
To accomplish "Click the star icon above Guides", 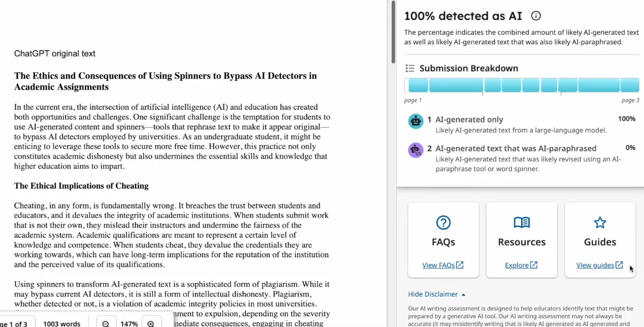I will tap(600, 223).
